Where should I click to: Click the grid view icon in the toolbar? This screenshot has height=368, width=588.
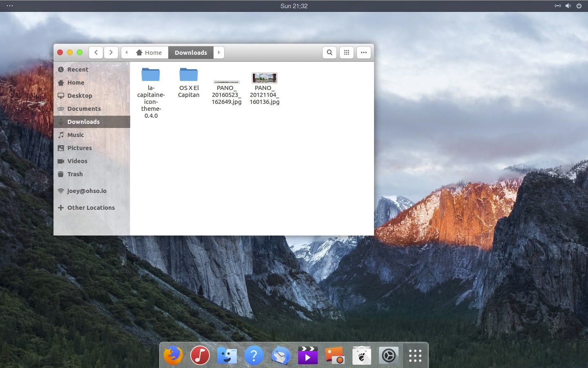346,52
